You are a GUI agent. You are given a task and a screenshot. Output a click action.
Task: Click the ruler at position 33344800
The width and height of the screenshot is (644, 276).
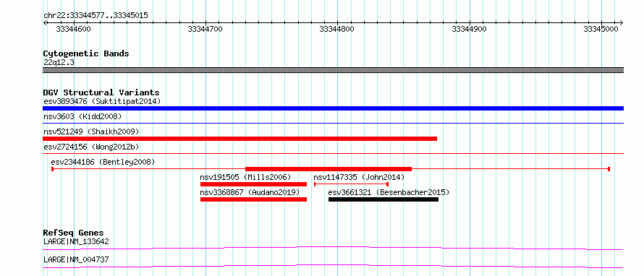coord(336,29)
